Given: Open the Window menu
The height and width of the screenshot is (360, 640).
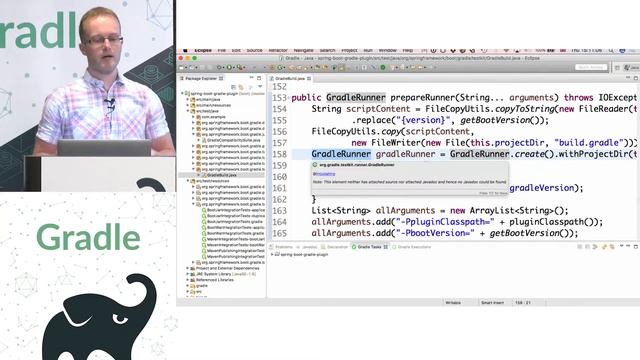Looking at the screenshot, I should (x=387, y=50).
